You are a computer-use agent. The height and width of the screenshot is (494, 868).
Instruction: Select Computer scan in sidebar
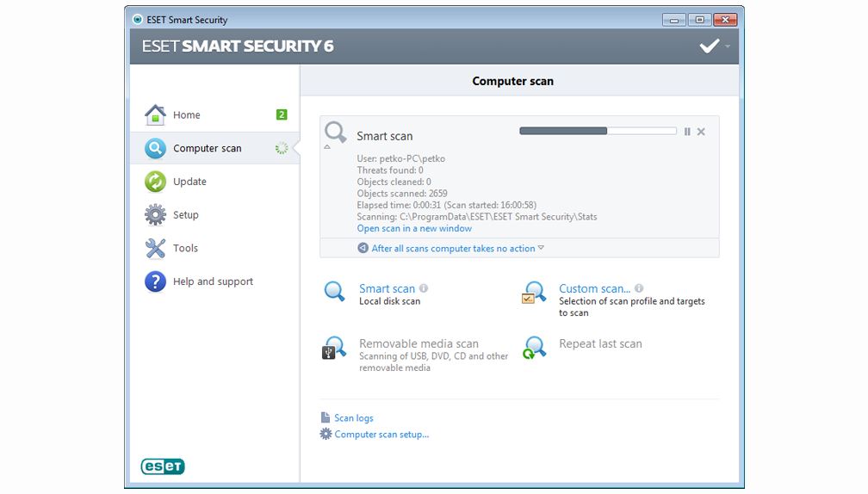(x=214, y=148)
